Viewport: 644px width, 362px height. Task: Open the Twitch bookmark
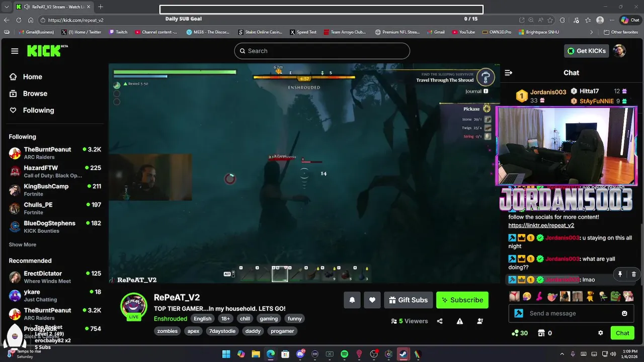(x=118, y=32)
